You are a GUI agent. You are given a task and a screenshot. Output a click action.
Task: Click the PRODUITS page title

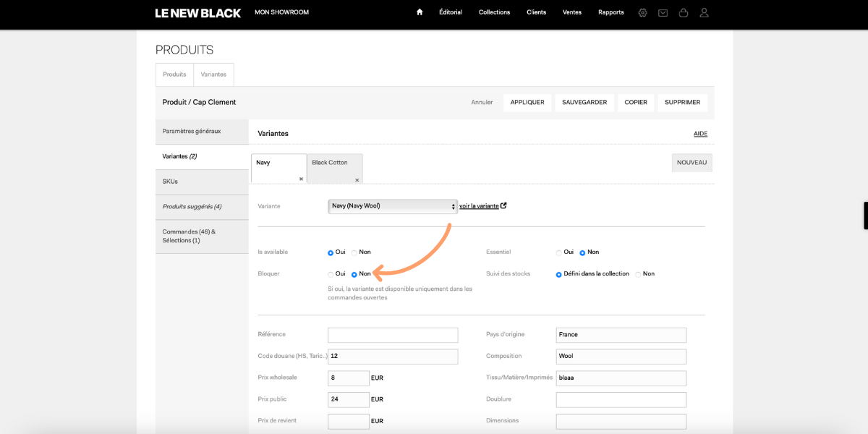(184, 50)
